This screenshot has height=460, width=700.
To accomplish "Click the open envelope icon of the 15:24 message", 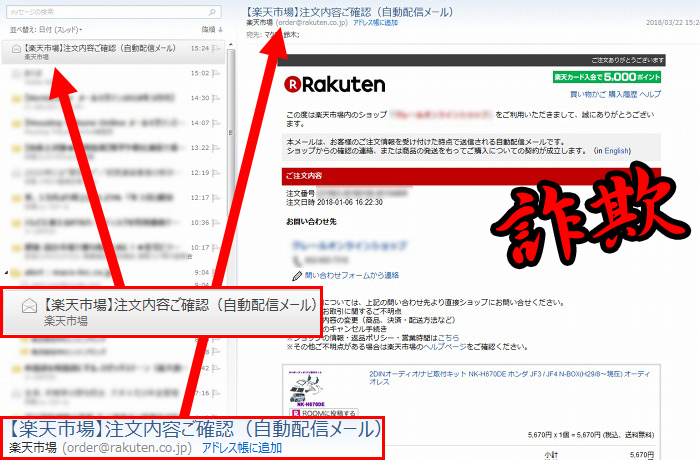I will (16, 48).
